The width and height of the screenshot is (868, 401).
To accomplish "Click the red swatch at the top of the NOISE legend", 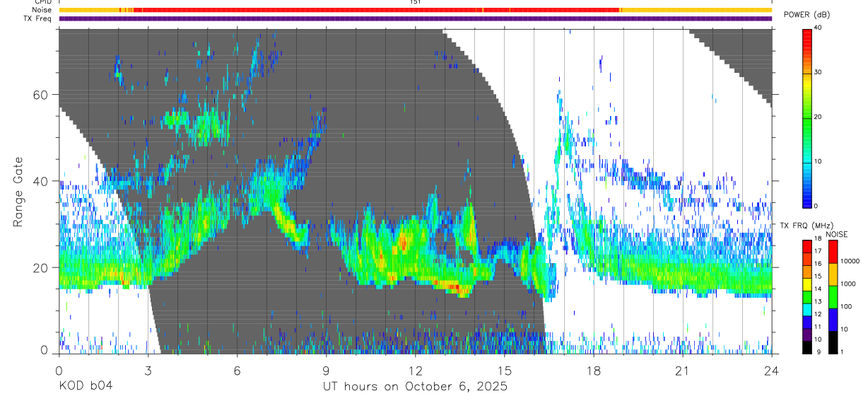I will pyautogui.click(x=833, y=252).
